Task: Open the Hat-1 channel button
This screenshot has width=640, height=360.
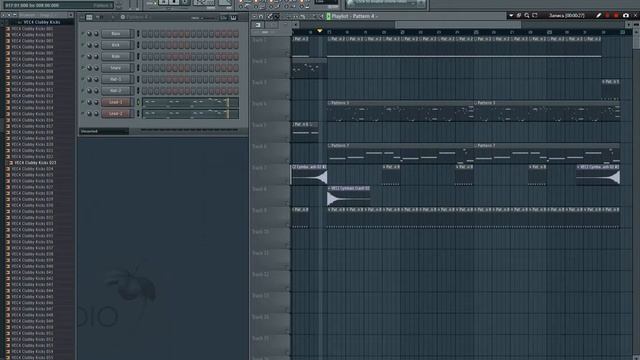Action: 116,79
